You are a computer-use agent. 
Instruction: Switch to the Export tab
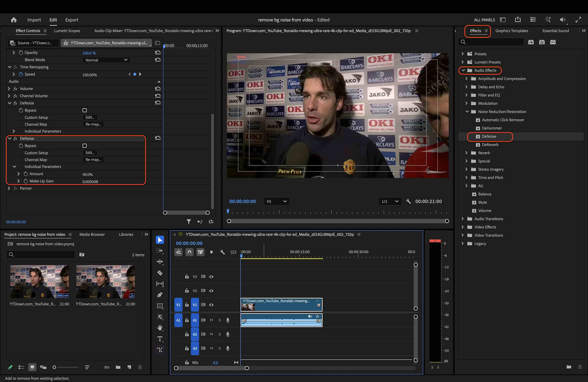72,20
